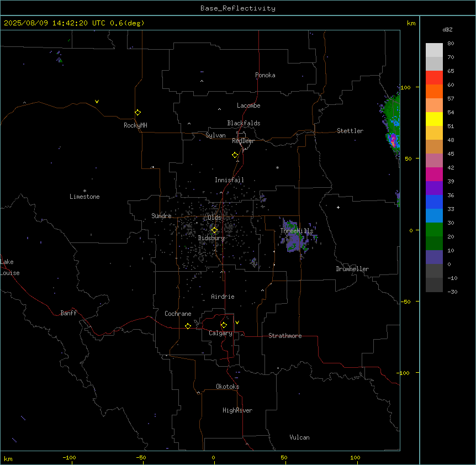Click the 0 tick on the vertical axis
476x465 pixels.
(x=411, y=230)
